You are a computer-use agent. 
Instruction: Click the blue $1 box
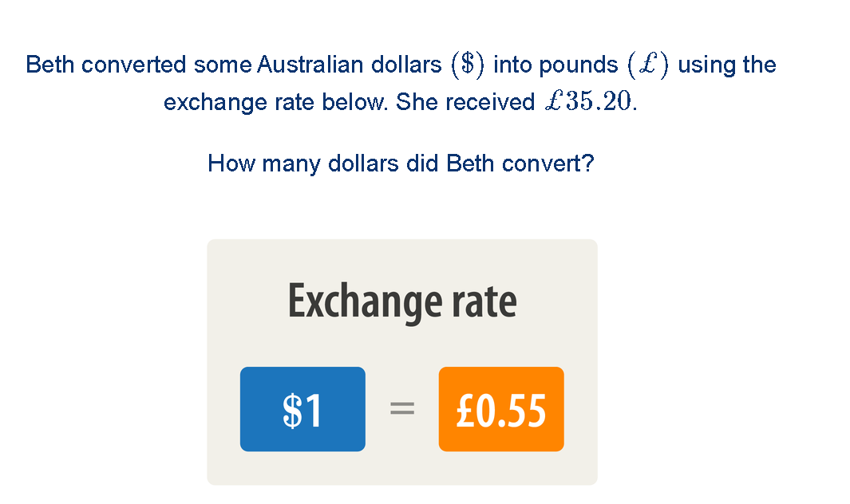tap(302, 409)
